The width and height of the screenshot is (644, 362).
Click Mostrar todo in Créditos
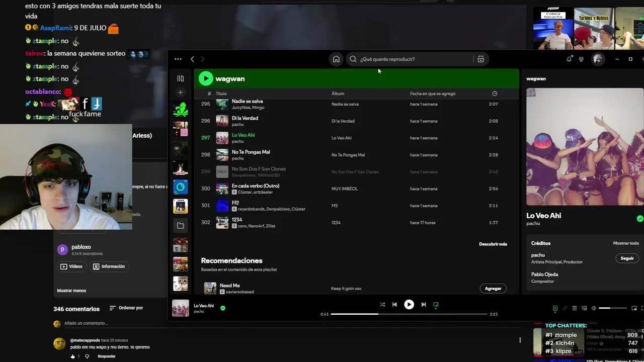(x=626, y=243)
